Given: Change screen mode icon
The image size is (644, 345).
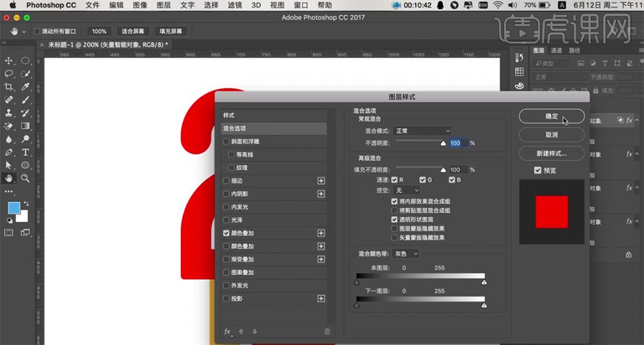Looking at the screenshot, I should coord(25,233).
